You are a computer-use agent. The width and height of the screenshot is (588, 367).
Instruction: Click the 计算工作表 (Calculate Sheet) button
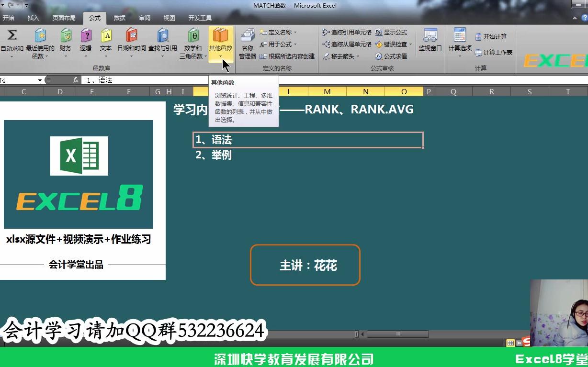click(493, 53)
